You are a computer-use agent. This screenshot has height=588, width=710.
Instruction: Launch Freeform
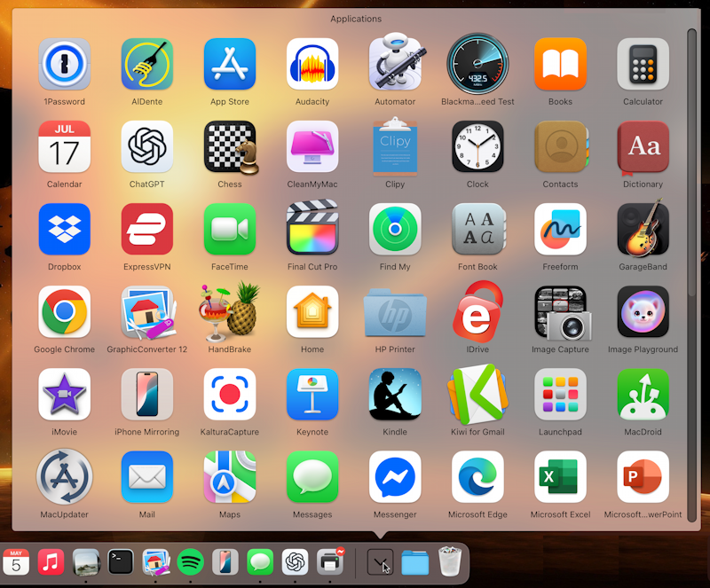click(x=560, y=229)
